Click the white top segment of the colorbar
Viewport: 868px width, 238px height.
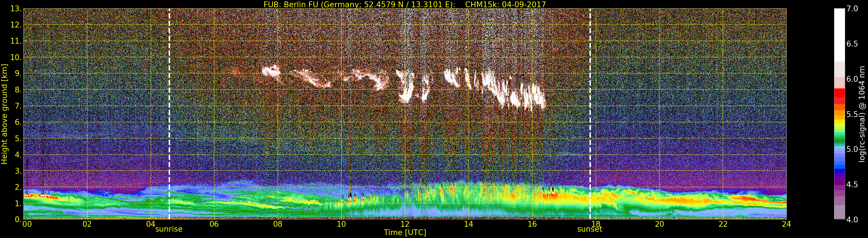tap(839, 35)
